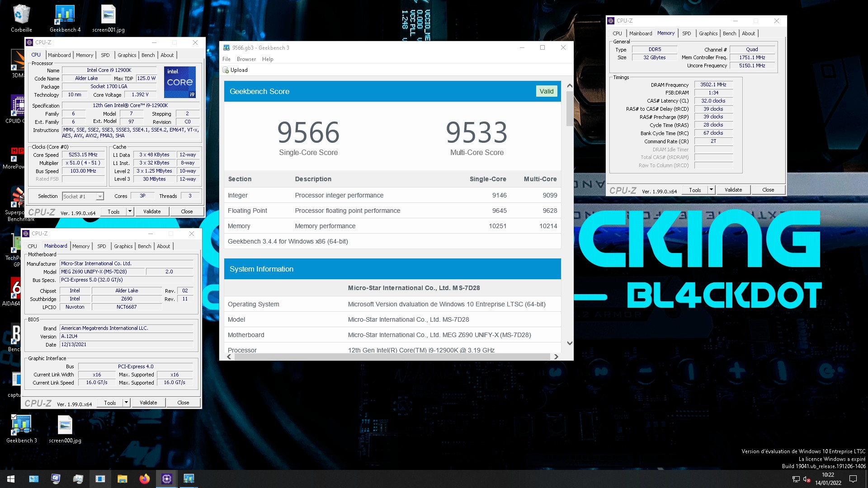Image resolution: width=868 pixels, height=488 pixels.
Task: Click Close button in Memory CPU-Z window
Action: pyautogui.click(x=768, y=190)
